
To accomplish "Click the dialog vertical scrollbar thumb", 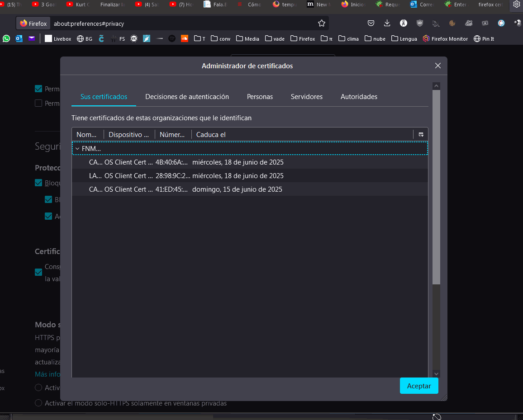I will click(436, 187).
